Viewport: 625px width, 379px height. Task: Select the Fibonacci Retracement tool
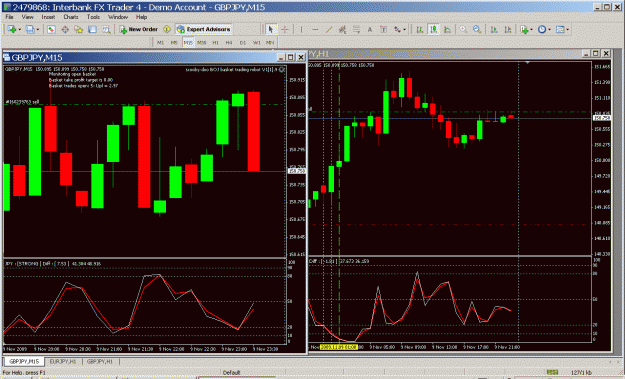(356, 29)
